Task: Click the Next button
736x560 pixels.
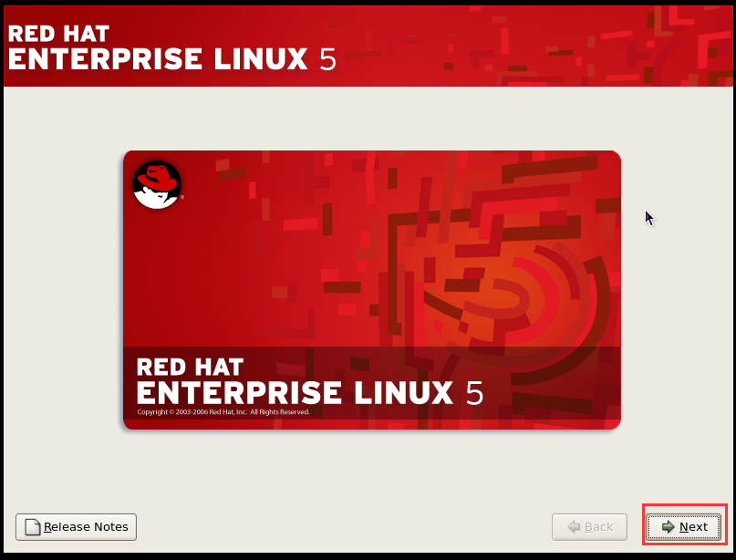Action: (683, 526)
